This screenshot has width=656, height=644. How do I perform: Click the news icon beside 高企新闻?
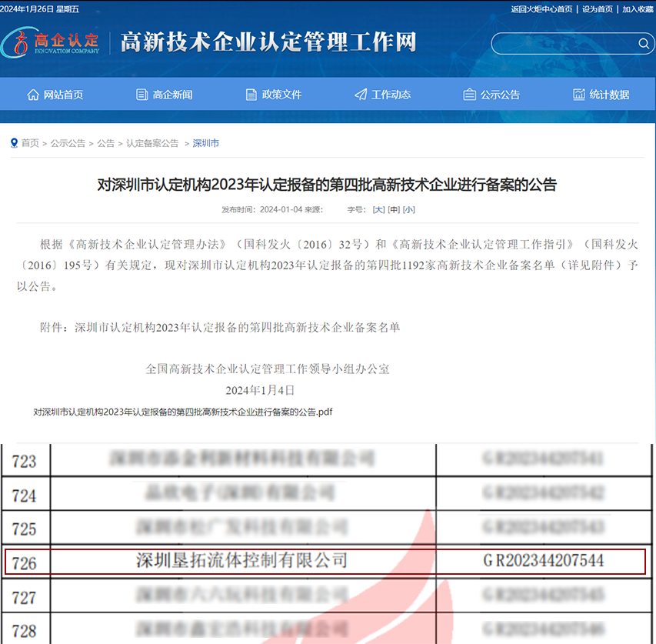click(x=142, y=95)
